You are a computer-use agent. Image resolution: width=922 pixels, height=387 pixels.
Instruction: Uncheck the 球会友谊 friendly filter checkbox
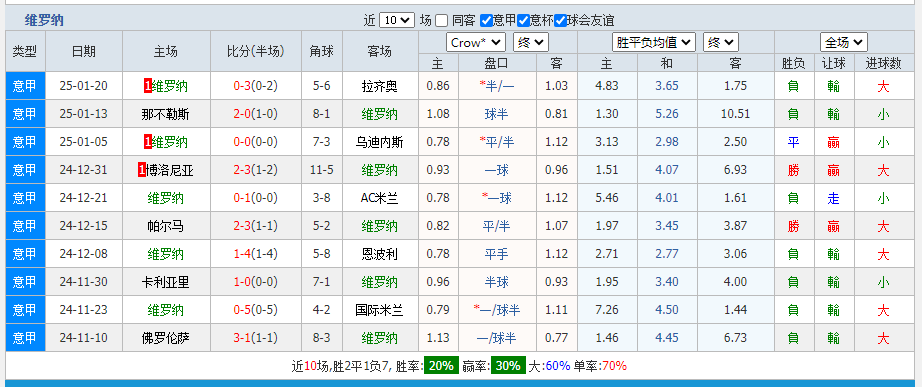pyautogui.click(x=560, y=21)
